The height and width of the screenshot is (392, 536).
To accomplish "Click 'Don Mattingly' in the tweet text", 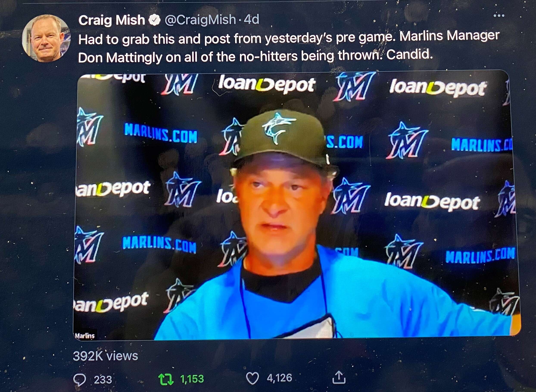I will pos(120,58).
